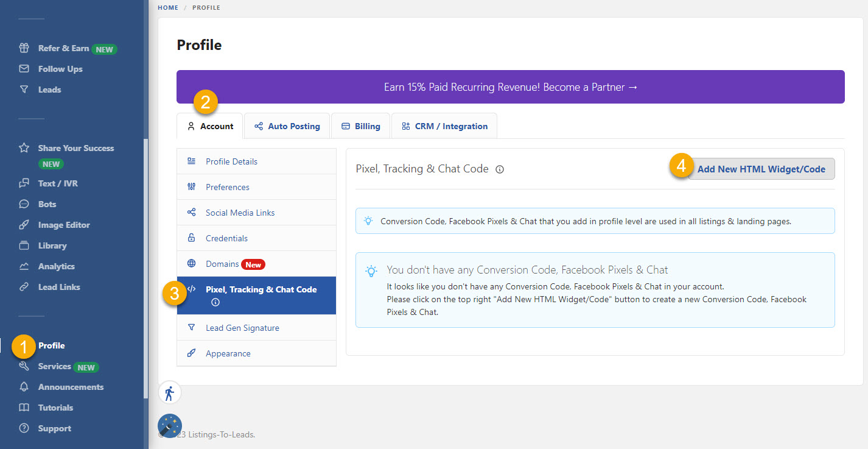
Task: Click the Follow Ups envelope icon
Action: click(24, 69)
